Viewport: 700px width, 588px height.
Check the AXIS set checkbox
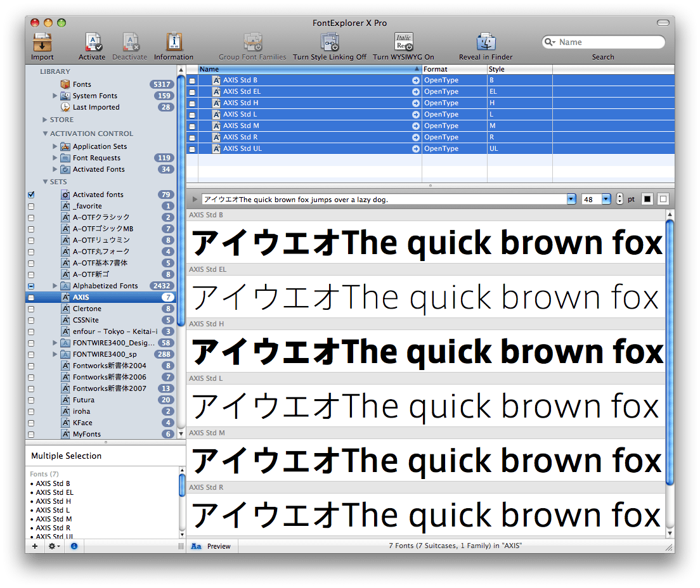tap(31, 298)
